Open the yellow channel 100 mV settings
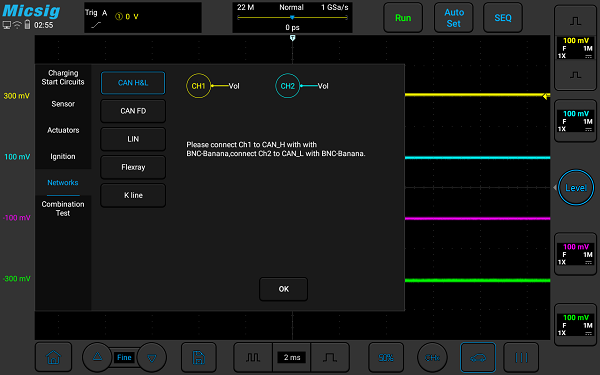600x375 pixels. (x=575, y=48)
